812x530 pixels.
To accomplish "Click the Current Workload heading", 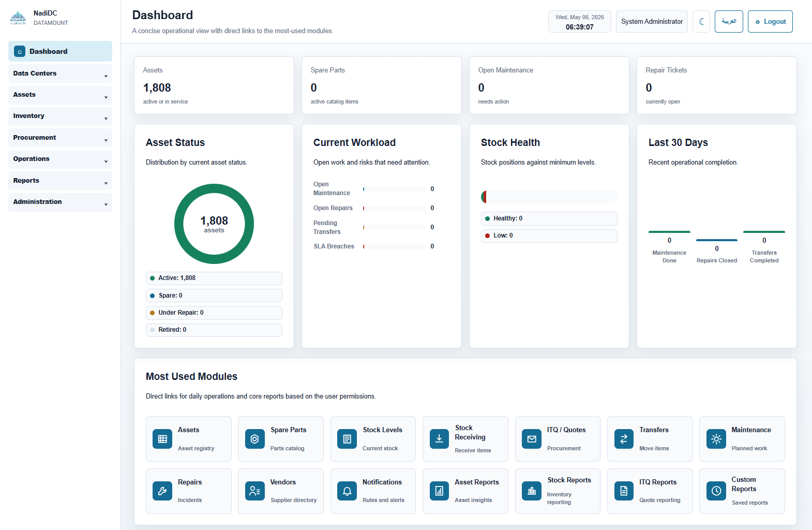I will [x=354, y=142].
